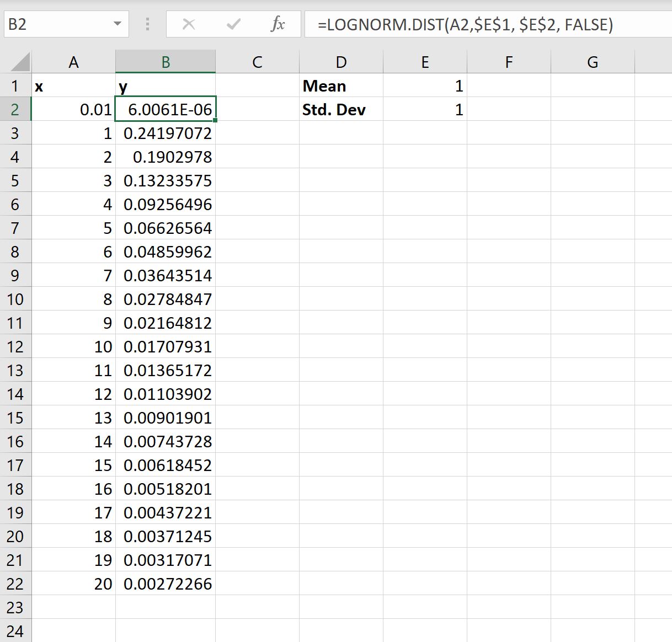Screen dimensions: 672x642
Task: Click the Mean label cell
Action: click(341, 86)
